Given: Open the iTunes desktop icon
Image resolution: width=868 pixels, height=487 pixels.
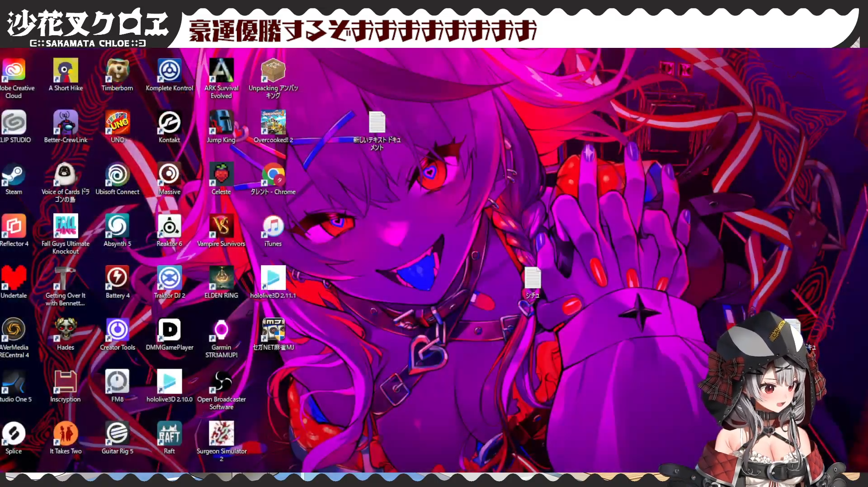Looking at the screenshot, I should coord(273,226).
